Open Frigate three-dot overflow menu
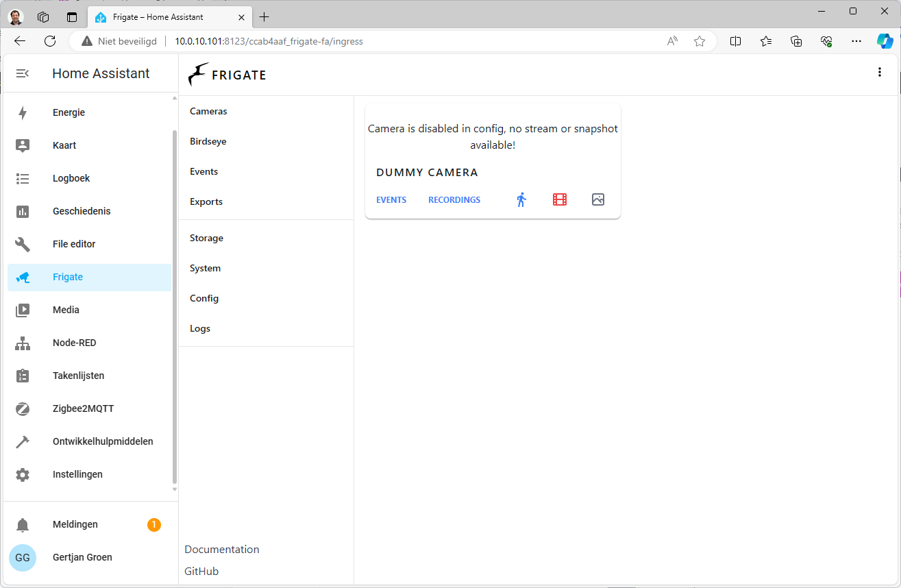This screenshot has width=901, height=588. coord(880,73)
